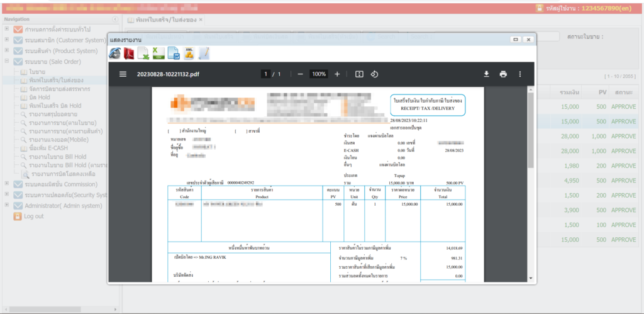
Task: Open PDF viewer more actions menu
Action: pos(519,74)
